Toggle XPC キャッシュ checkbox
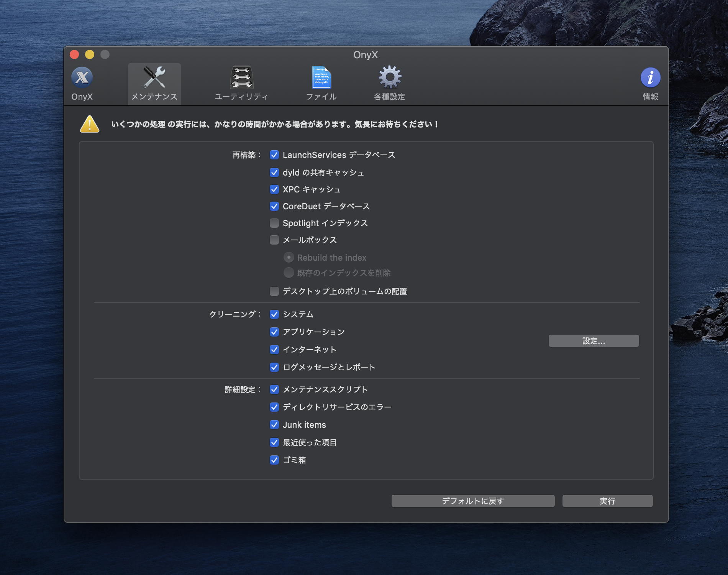 pos(274,189)
